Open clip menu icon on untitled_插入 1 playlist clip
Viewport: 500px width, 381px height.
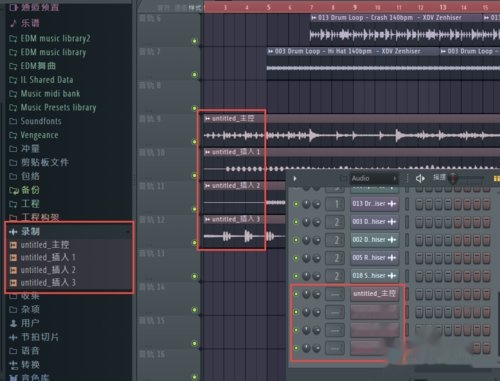click(x=207, y=152)
